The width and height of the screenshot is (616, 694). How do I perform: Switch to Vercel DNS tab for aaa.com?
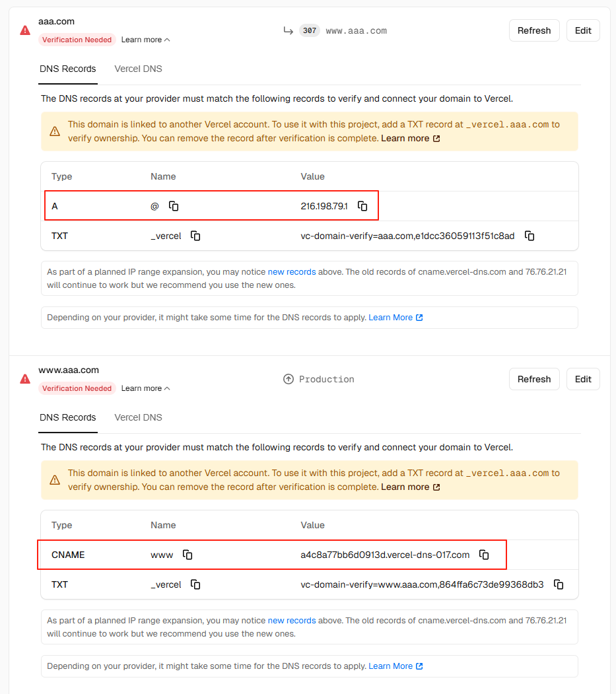pos(138,69)
